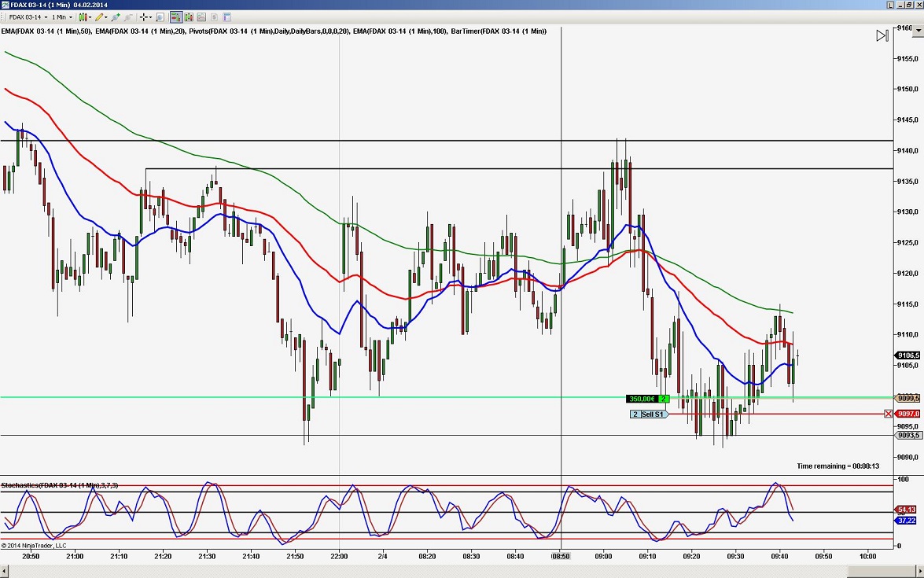The image size is (924, 578).
Task: Select the candlestick chart style icon
Action: pos(83,17)
